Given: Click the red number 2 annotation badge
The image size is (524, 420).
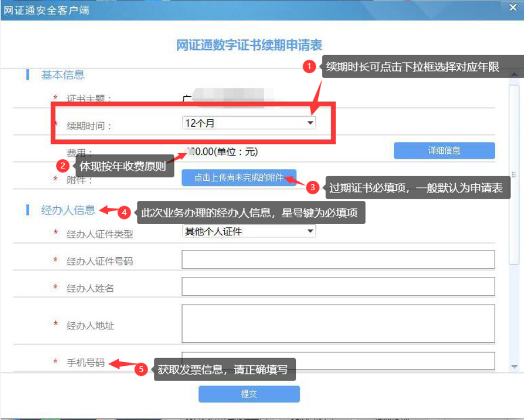Looking at the screenshot, I should [x=64, y=166].
